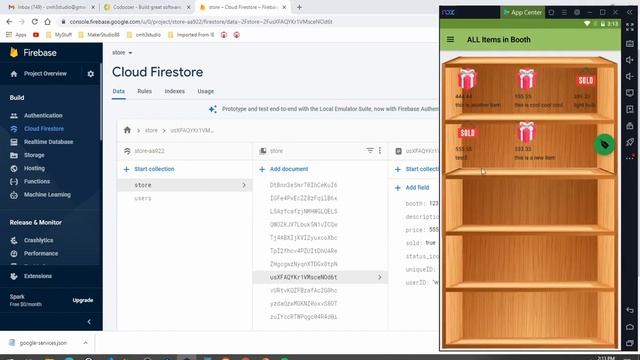Click the Nox rocket icon in the side toolbar
This screenshot has width=640, height=360.
click(630, 142)
